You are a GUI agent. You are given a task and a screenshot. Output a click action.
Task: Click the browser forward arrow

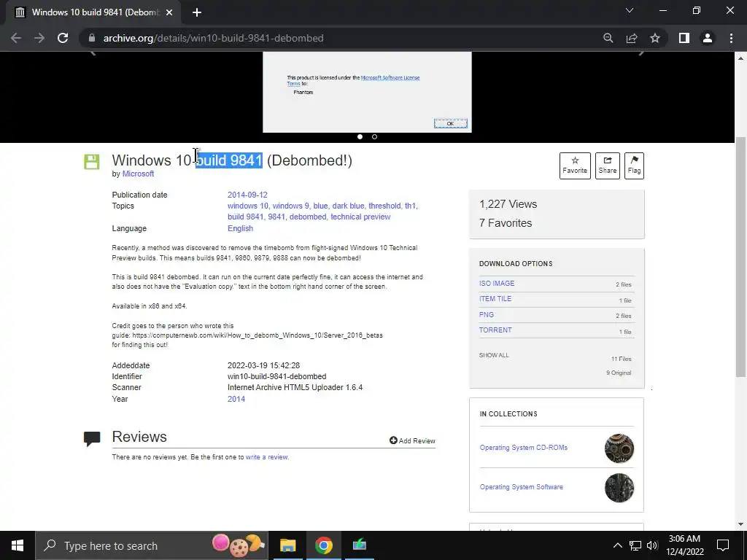pos(39,38)
